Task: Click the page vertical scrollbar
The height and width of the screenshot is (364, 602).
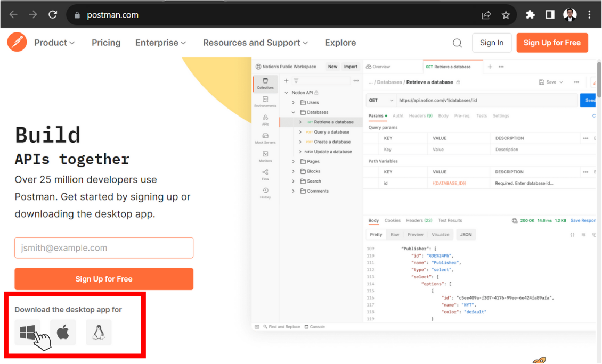Action: [x=599, y=79]
